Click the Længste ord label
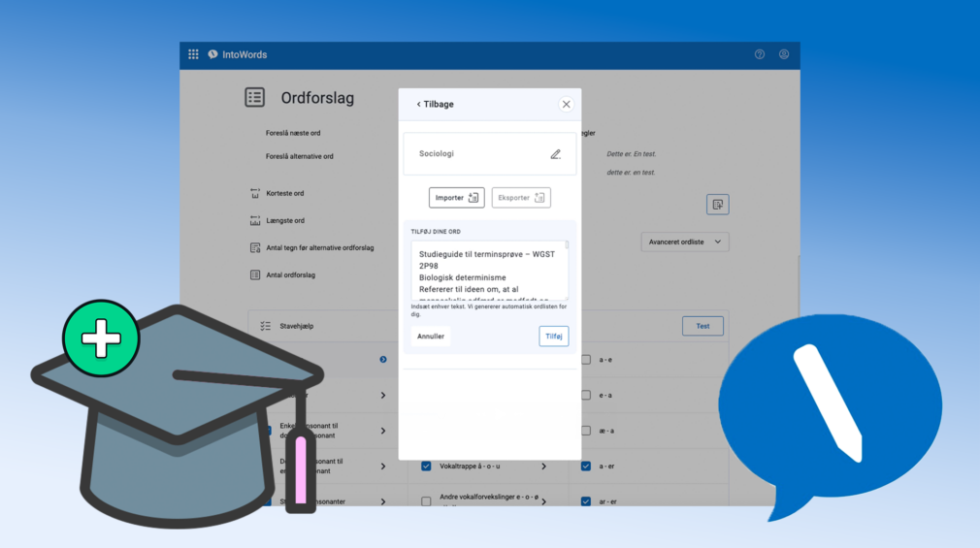This screenshot has width=980, height=548. (285, 220)
